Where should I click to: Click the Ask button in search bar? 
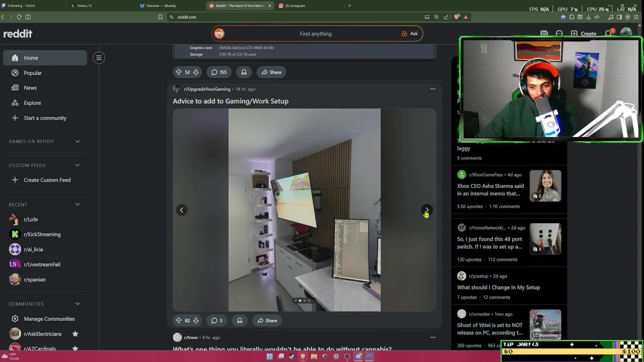click(410, 34)
